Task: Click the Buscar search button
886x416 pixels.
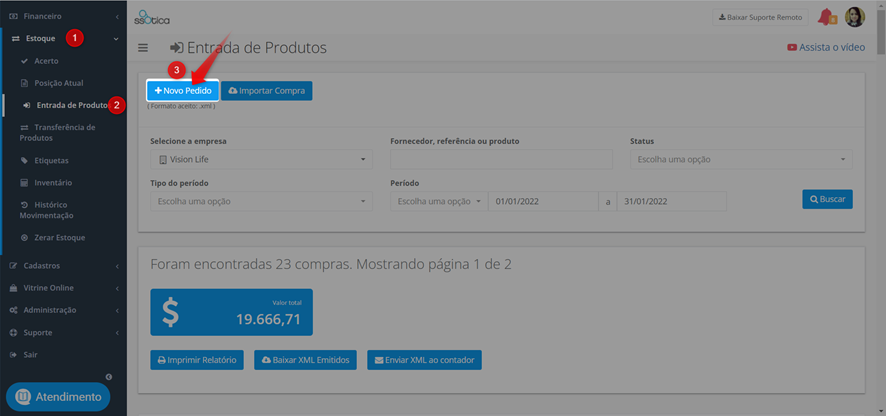Action: (827, 199)
